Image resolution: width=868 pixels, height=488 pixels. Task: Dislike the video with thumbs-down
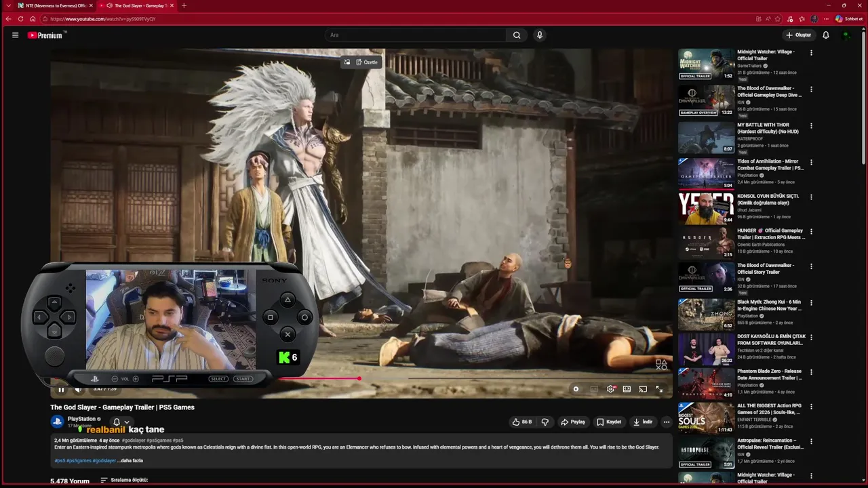pos(545,422)
